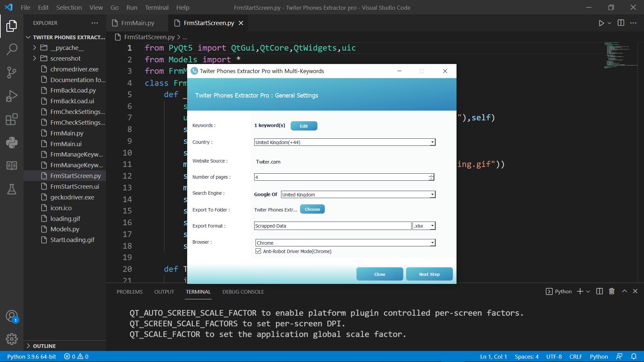Open the notifications bell in status bar
The width and height of the screenshot is (644, 362).
point(634,356)
